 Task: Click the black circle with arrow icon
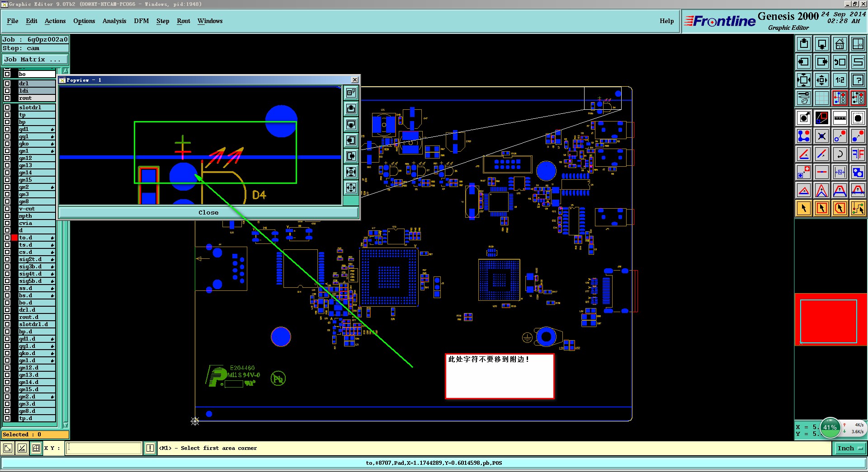(x=804, y=118)
